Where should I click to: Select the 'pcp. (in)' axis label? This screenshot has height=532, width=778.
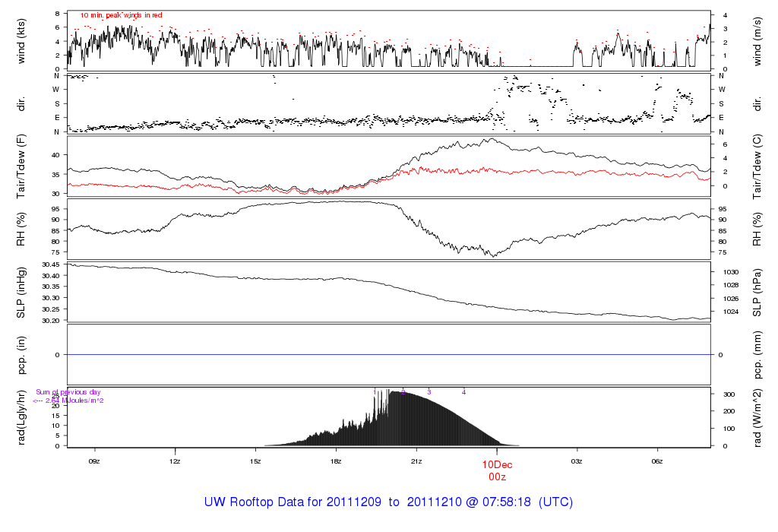coord(22,355)
